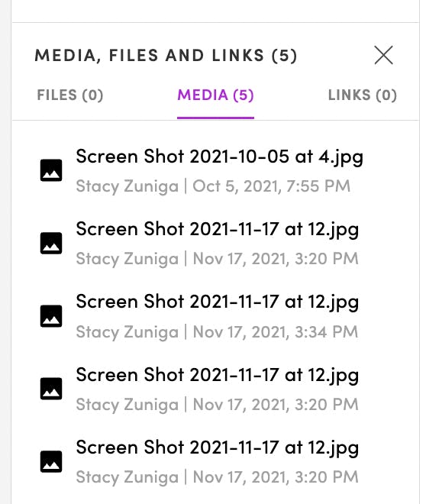Open the screenshot file uploaded at 3:34 PM
The width and height of the screenshot is (426, 504).
pos(217,302)
